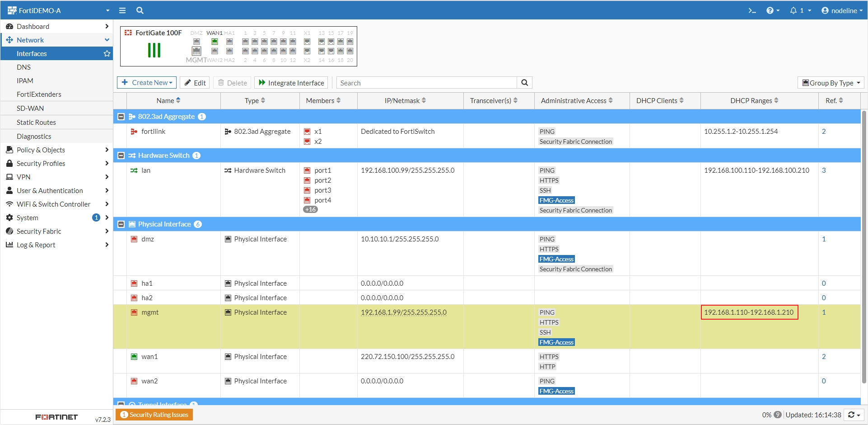This screenshot has width=868, height=425.
Task: Collapse the Hardware Switch group
Action: [121, 156]
